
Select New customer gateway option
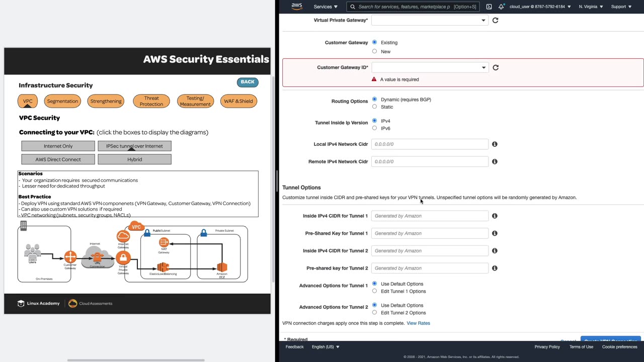tap(374, 51)
